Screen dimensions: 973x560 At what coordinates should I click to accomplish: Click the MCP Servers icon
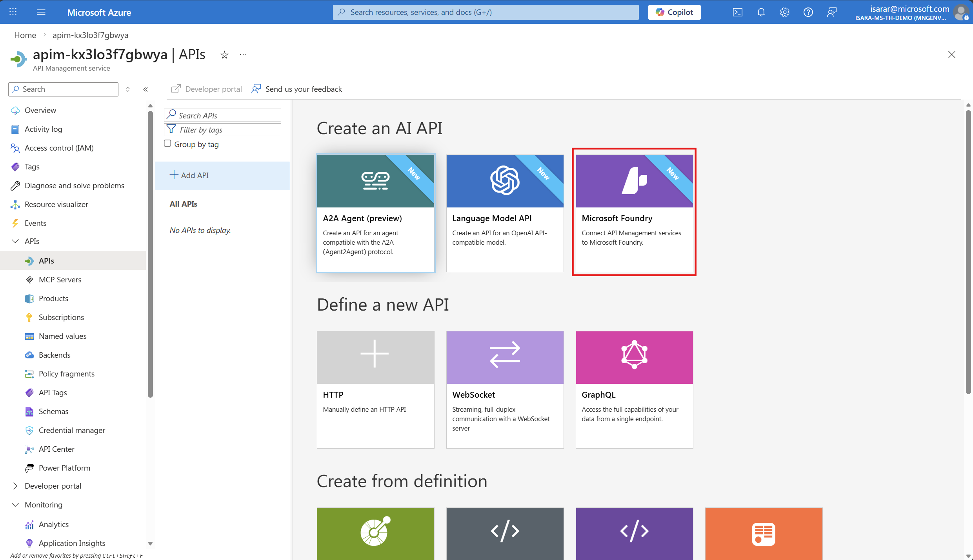tap(29, 280)
